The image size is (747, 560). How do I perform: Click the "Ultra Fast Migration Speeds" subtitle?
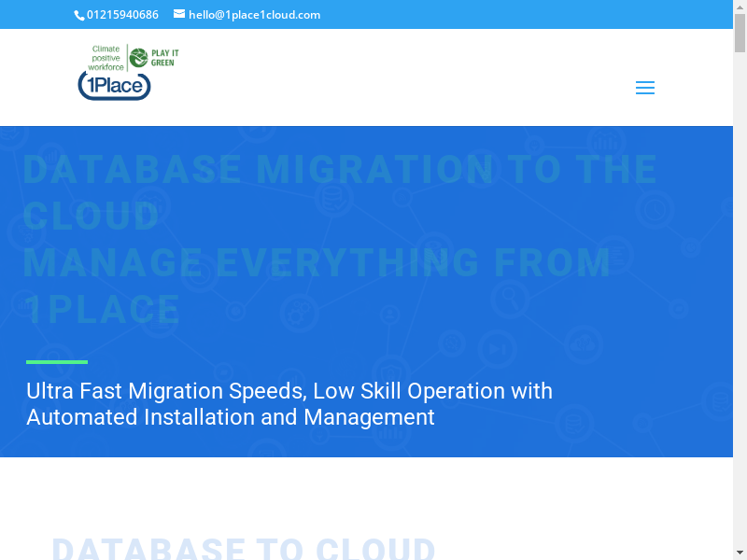tap(289, 403)
